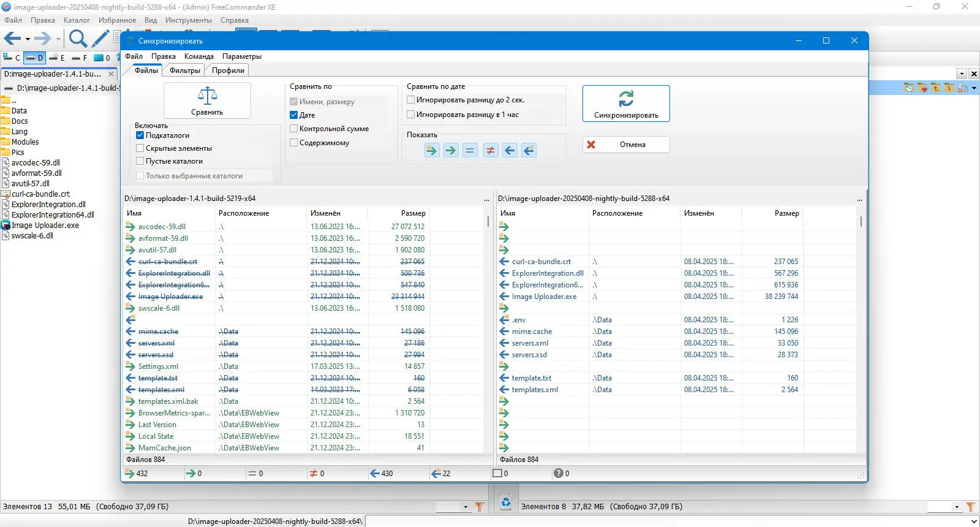Select drive C in drive bar

tap(12, 58)
